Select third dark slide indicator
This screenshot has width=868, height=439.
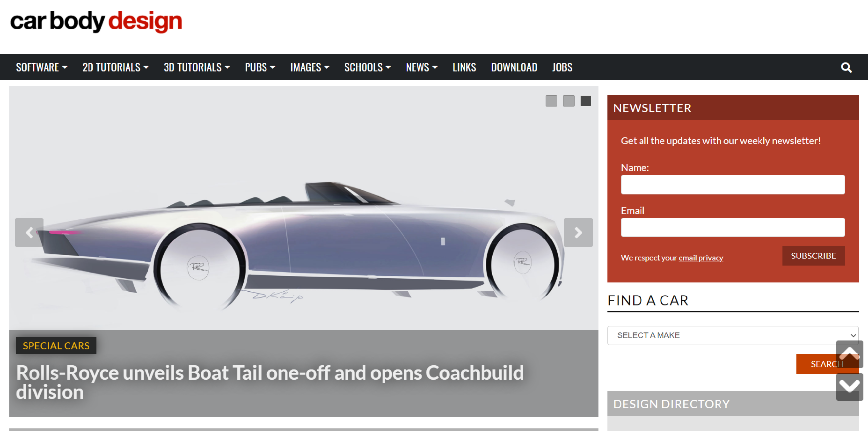[586, 101]
